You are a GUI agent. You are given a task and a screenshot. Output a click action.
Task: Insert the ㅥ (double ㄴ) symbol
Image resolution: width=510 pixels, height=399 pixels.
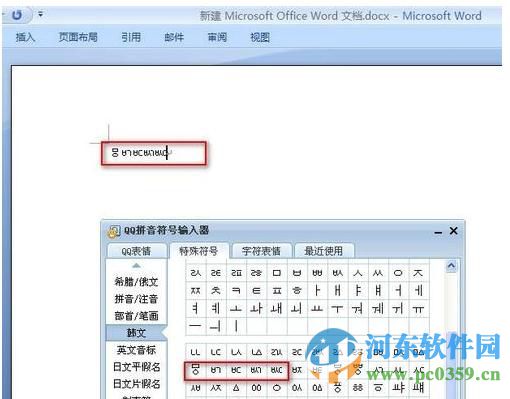(x=195, y=352)
